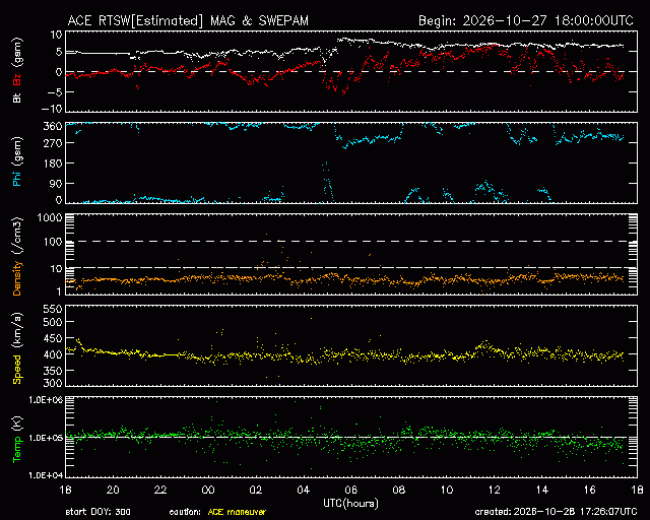Select the "500" tick on the Speed axis
650x520 pixels.
53,322
